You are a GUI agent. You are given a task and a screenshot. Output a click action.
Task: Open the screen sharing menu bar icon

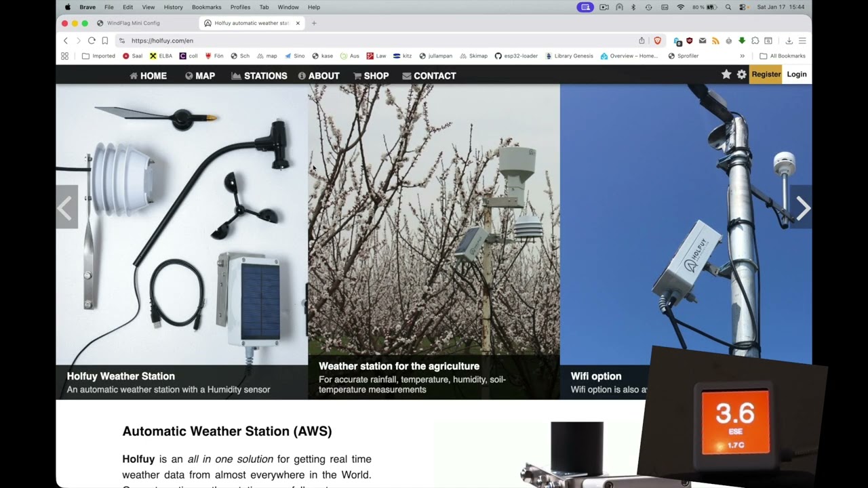585,7
